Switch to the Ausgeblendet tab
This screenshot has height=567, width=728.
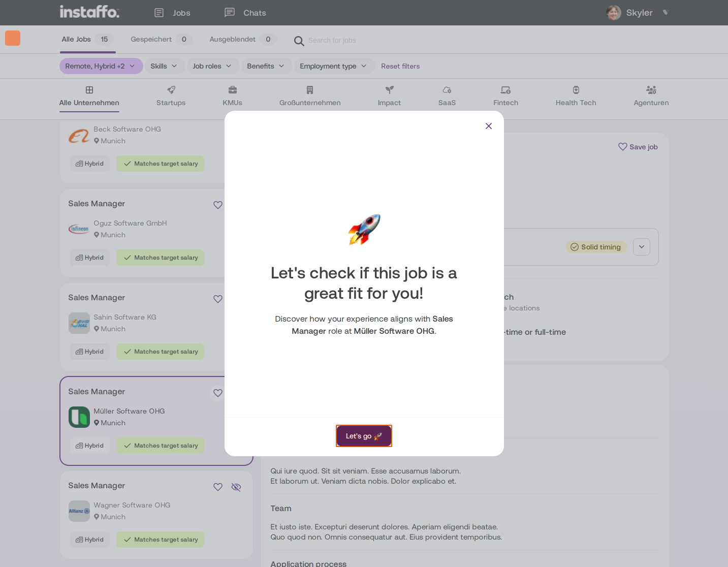point(242,39)
